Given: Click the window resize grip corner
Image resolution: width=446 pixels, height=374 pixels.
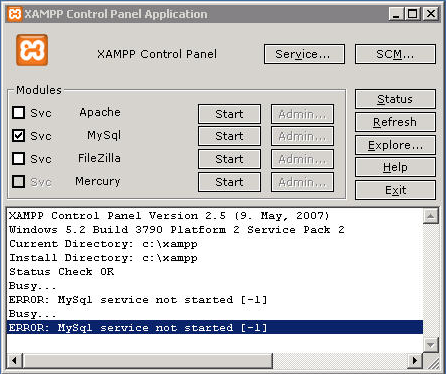Looking at the screenshot, I should (432, 362).
